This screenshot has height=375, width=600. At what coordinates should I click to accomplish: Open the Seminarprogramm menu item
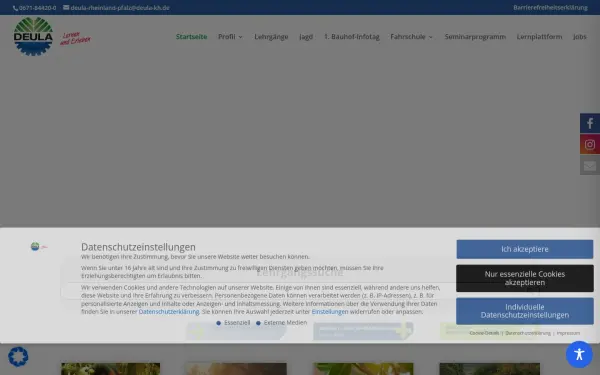coord(475,37)
